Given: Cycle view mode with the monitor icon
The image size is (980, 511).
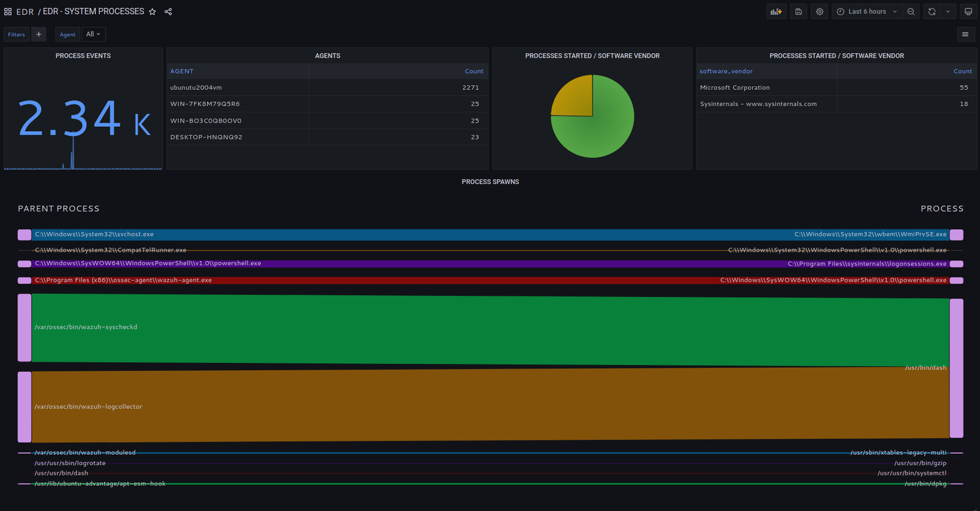Looking at the screenshot, I should [x=968, y=12].
